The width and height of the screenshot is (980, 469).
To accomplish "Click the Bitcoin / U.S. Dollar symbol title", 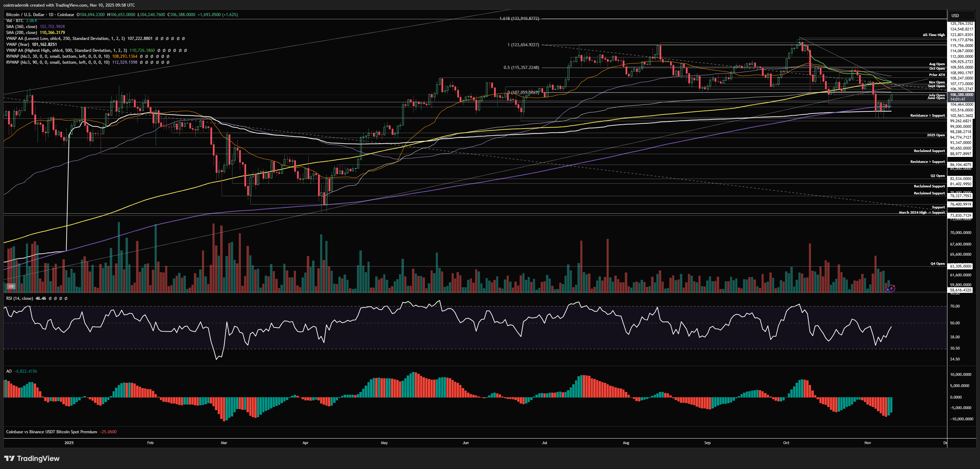I will tap(25, 14).
